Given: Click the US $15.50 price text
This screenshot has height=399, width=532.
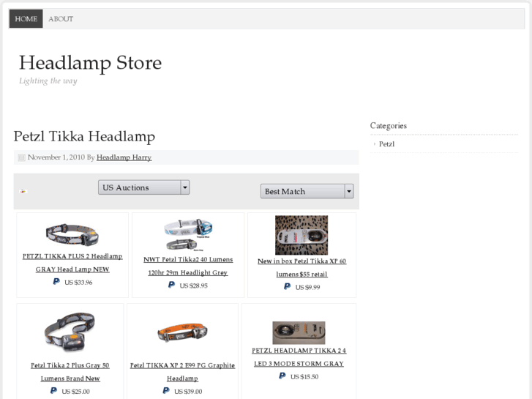Looking at the screenshot, I should point(304,377).
